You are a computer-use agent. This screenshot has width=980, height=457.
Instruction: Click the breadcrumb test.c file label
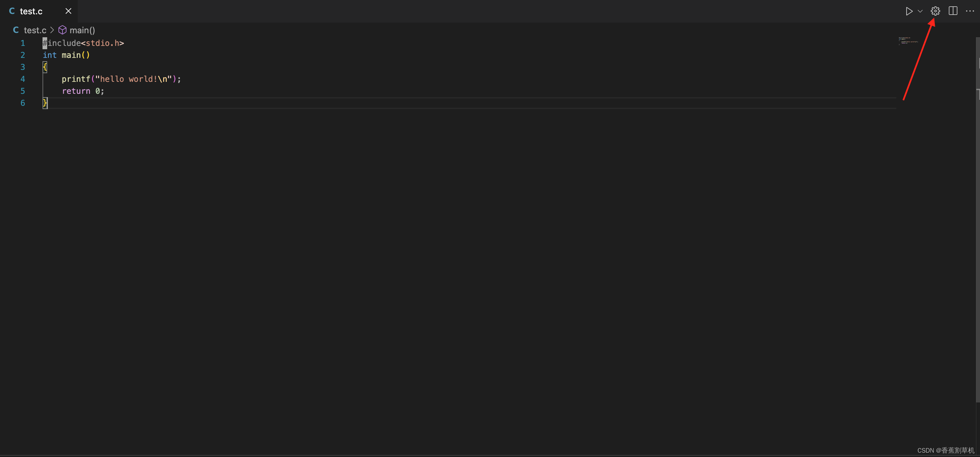(34, 29)
